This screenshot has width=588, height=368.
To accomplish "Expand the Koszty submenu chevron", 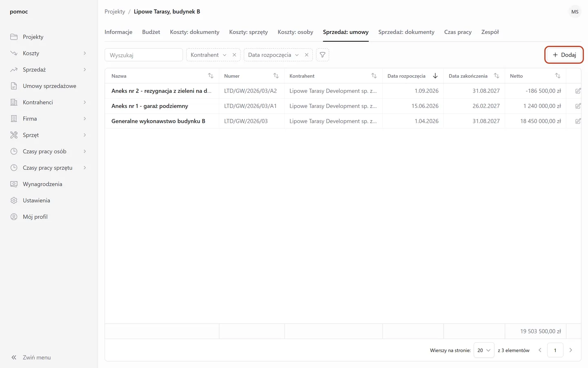I will coord(85,53).
